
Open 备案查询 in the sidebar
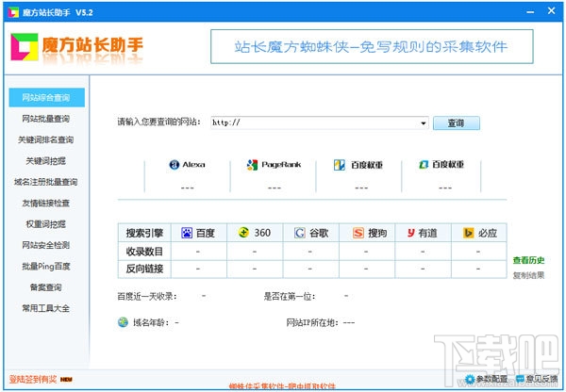46,287
